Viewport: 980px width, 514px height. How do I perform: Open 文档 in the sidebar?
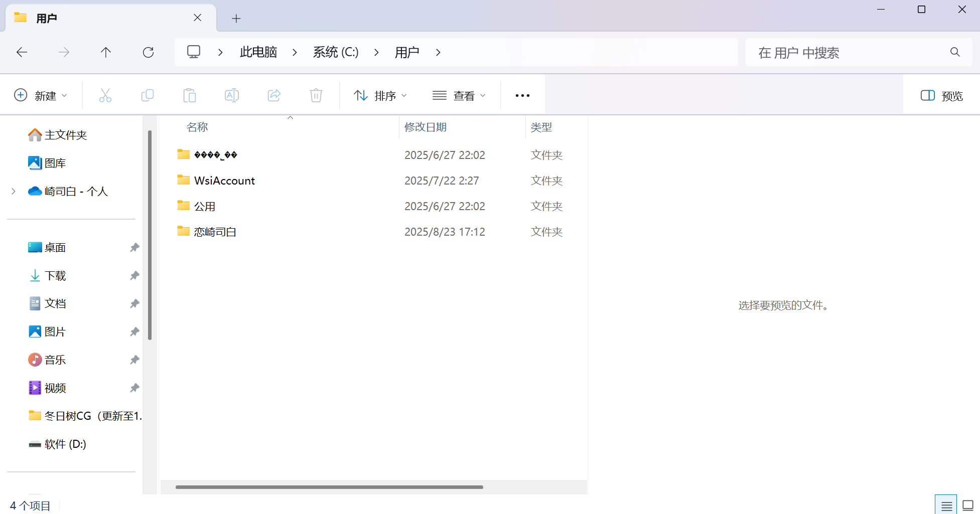pos(47,303)
